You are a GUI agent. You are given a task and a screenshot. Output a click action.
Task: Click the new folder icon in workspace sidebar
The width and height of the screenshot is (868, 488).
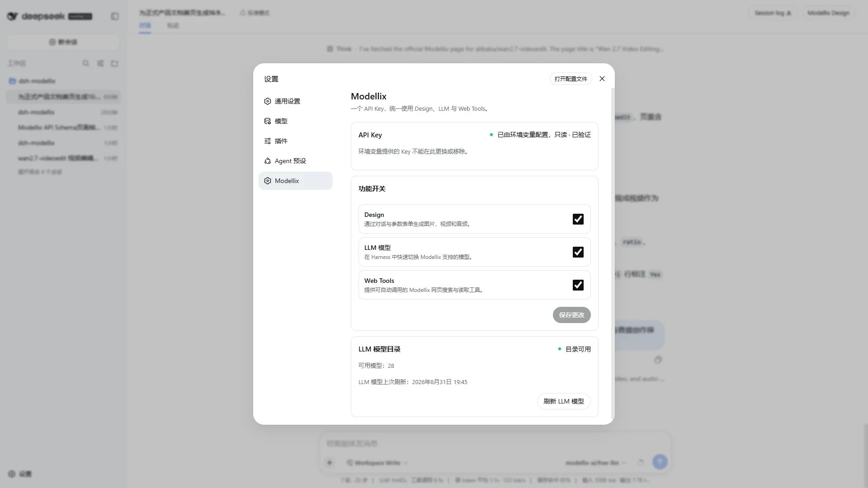(x=115, y=63)
